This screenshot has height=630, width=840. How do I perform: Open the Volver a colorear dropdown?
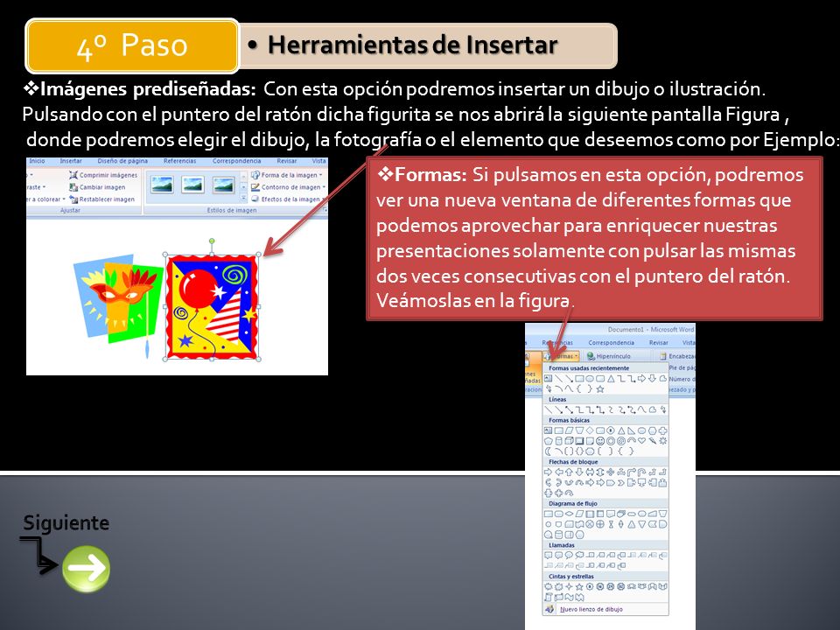pyautogui.click(x=46, y=199)
